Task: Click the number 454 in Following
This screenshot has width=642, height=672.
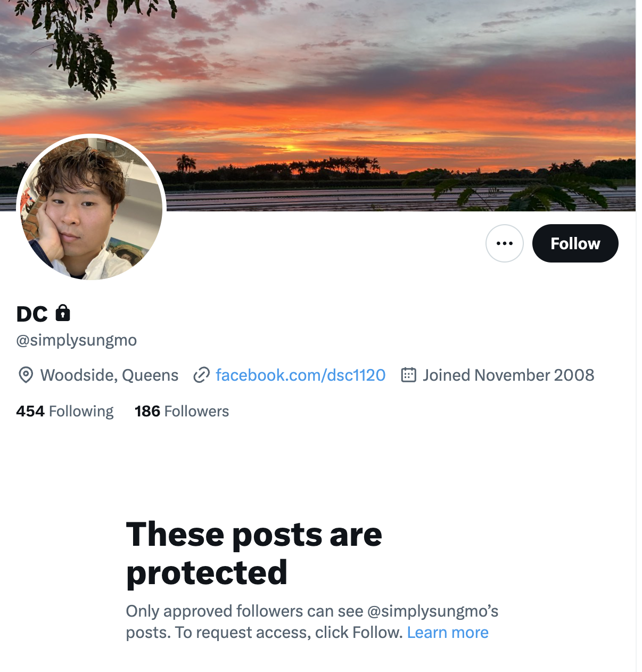Action: click(x=30, y=411)
